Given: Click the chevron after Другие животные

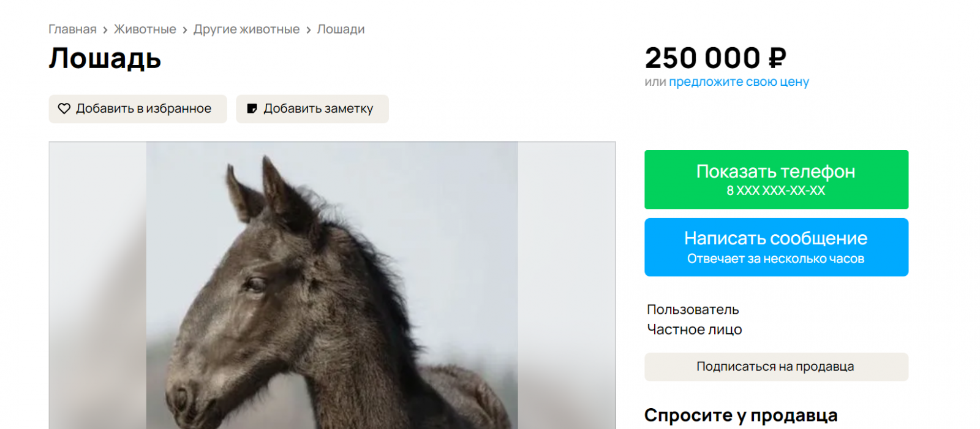Looking at the screenshot, I should pyautogui.click(x=309, y=30).
